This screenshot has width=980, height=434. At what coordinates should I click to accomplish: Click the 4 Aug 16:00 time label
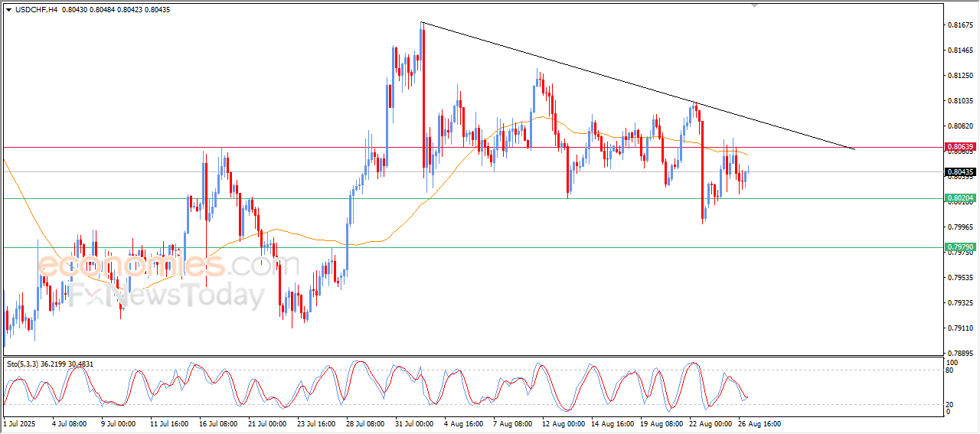coord(465,423)
